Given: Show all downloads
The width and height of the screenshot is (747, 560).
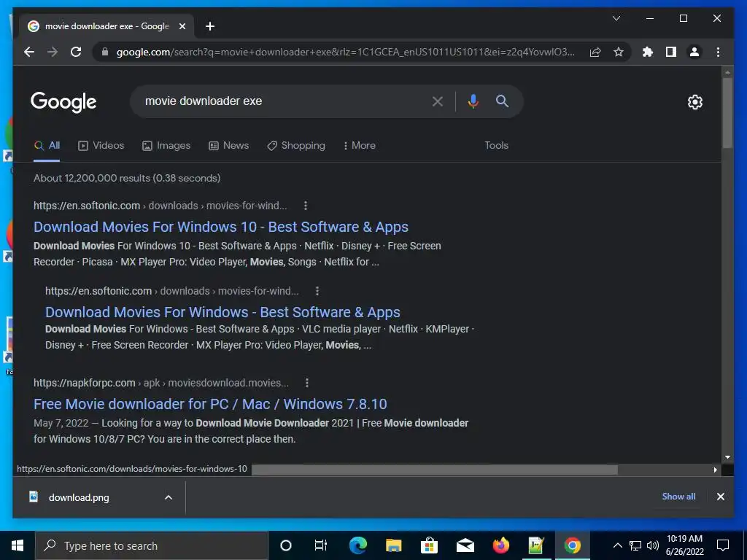Looking at the screenshot, I should coord(678,497).
